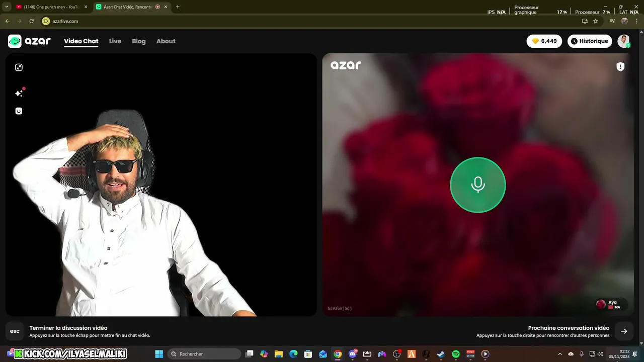Open the Video Chat tab
Screen dimensions: 644x362
coord(81,41)
